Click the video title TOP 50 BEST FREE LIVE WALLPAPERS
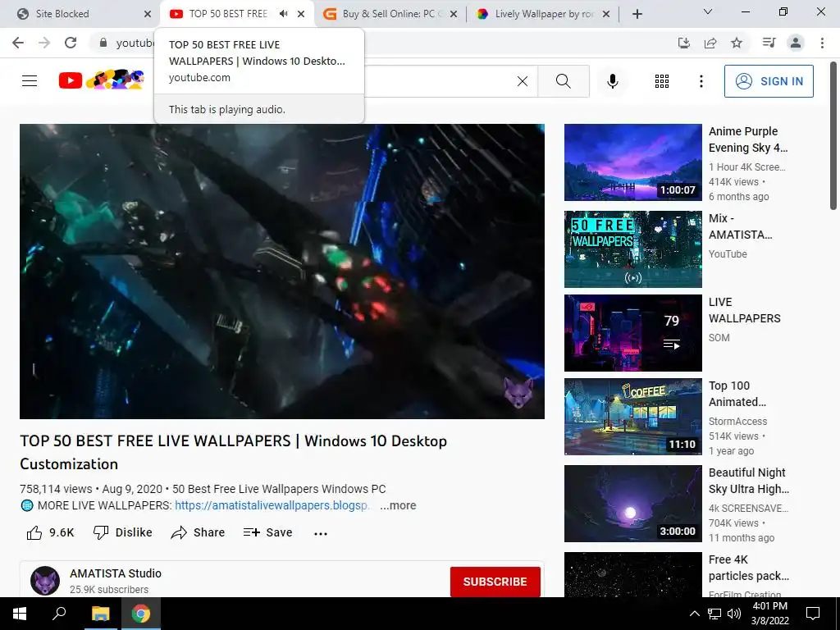 click(234, 452)
